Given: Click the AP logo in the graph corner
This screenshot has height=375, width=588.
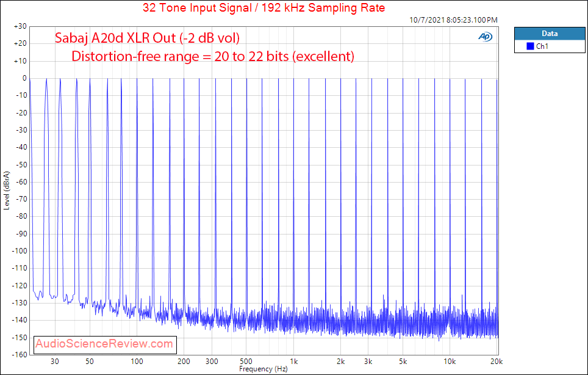Looking at the screenshot, I should pos(486,37).
